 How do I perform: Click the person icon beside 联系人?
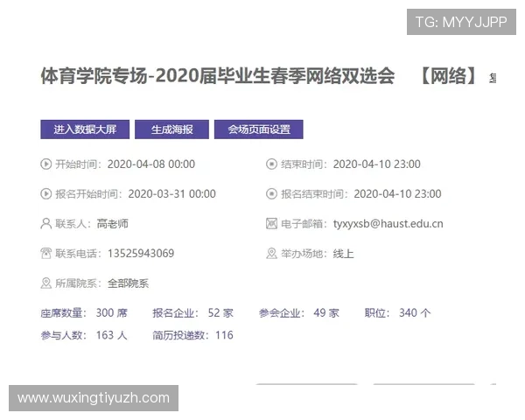pyautogui.click(x=45, y=224)
